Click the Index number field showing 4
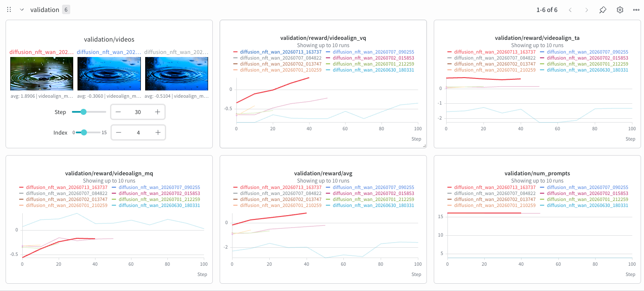This screenshot has width=644, height=291. pyautogui.click(x=138, y=132)
